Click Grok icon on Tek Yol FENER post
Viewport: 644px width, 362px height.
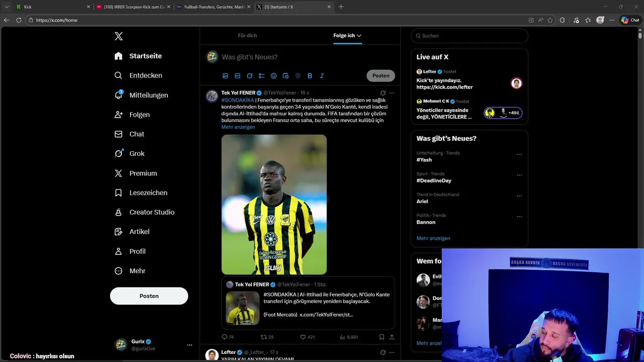coord(383,93)
